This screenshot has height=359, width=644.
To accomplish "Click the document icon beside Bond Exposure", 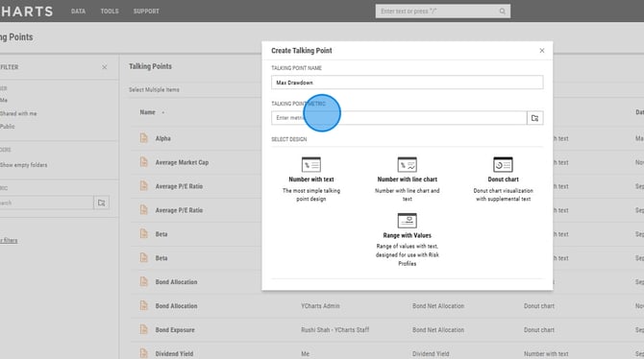I will (x=144, y=329).
